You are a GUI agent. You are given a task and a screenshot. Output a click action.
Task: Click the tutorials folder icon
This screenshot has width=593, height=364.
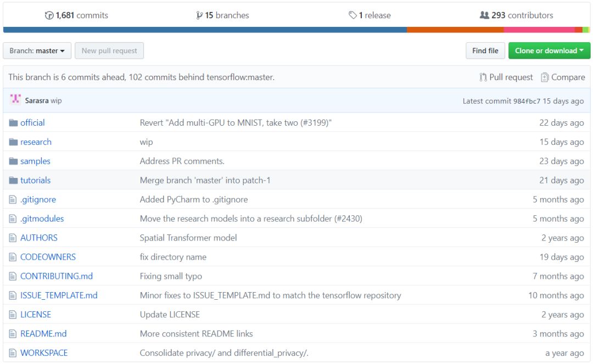(13, 181)
